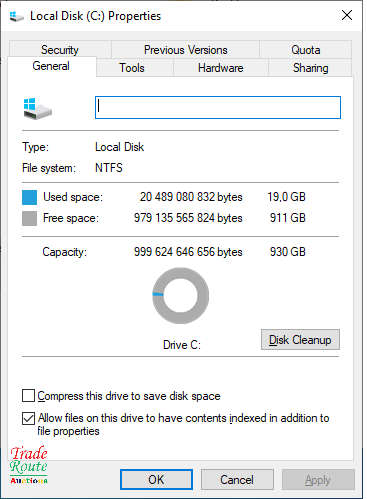Close the Local Disk Properties dialog

click(x=347, y=15)
